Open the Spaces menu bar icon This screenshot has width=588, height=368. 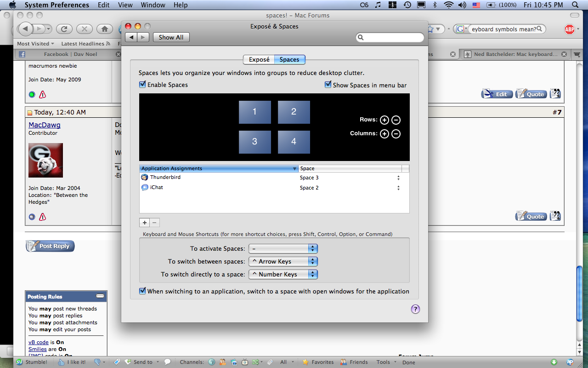393,5
